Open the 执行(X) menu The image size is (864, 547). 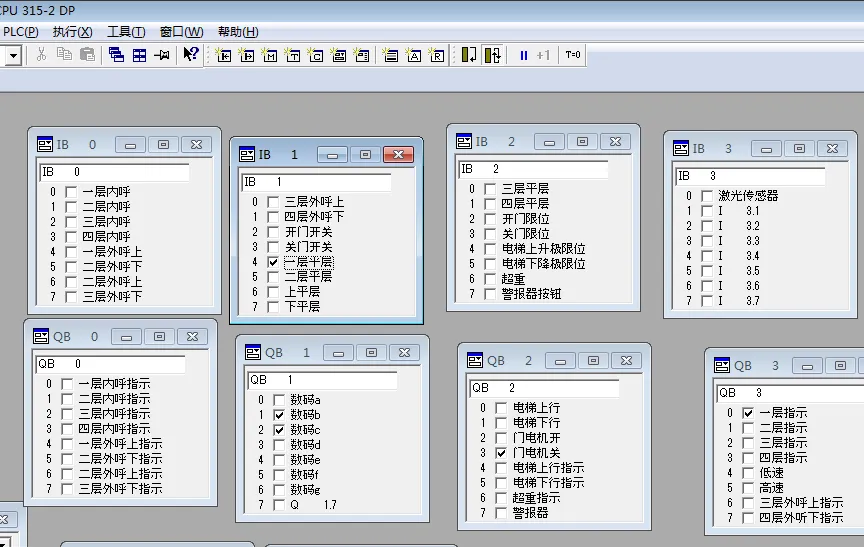coord(72,32)
